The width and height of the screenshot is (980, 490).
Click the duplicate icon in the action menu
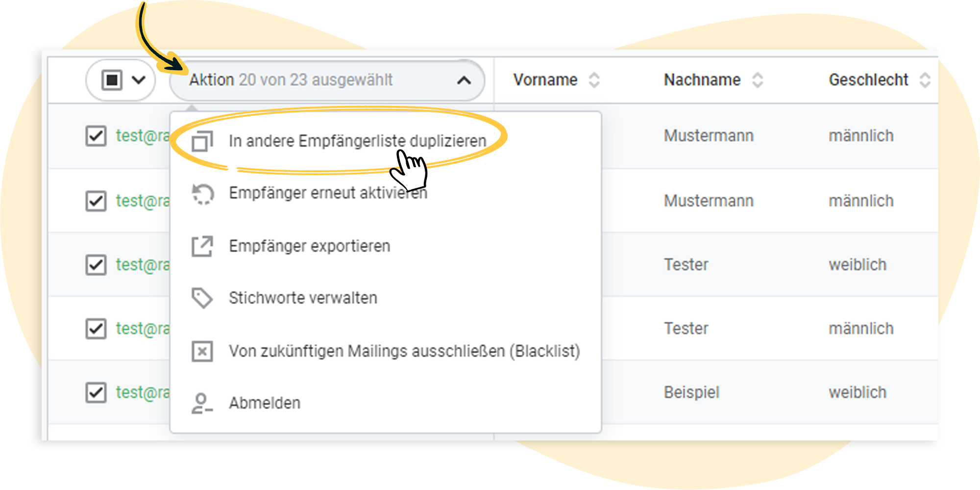coord(202,141)
